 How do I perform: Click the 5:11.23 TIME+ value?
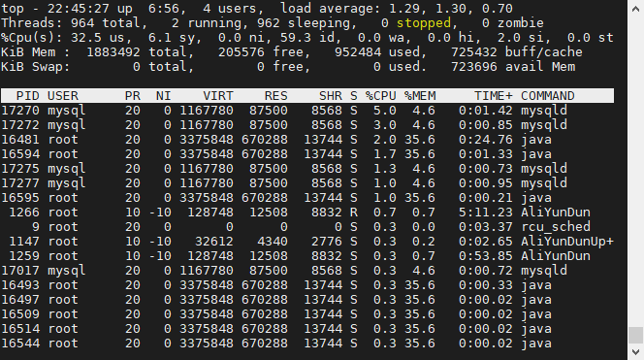pyautogui.click(x=486, y=213)
